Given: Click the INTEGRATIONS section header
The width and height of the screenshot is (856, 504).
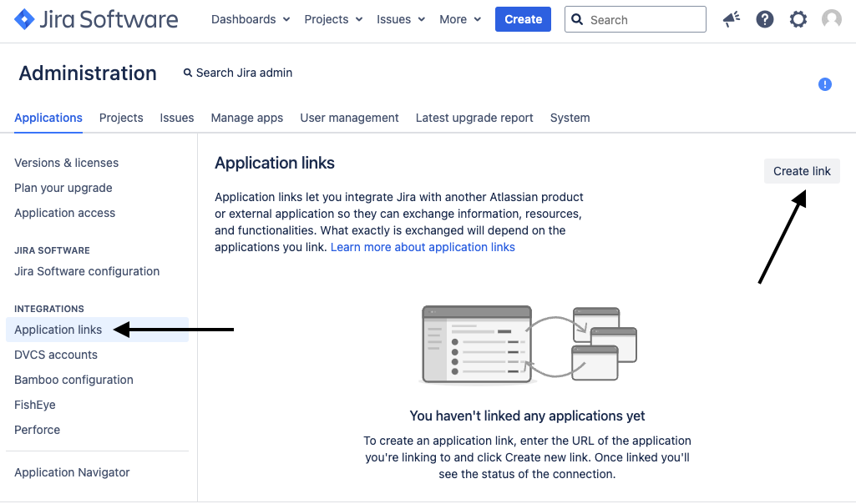Looking at the screenshot, I should coord(49,309).
